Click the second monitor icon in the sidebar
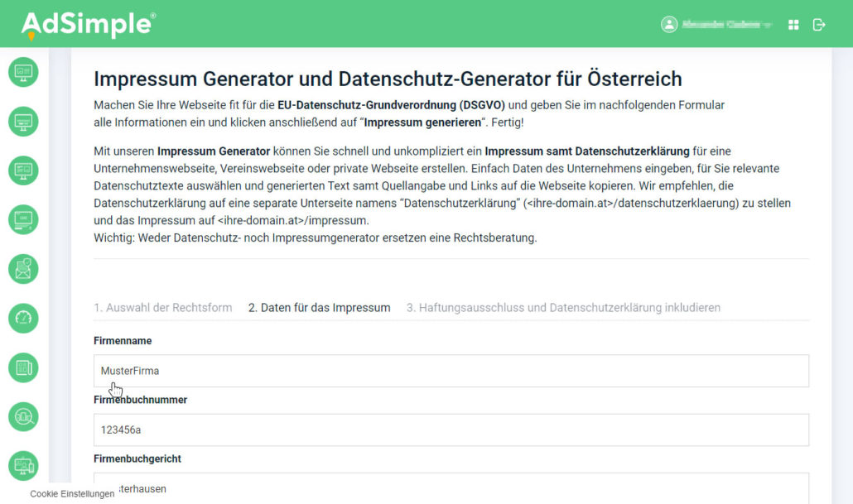The height and width of the screenshot is (504, 853). (x=22, y=121)
